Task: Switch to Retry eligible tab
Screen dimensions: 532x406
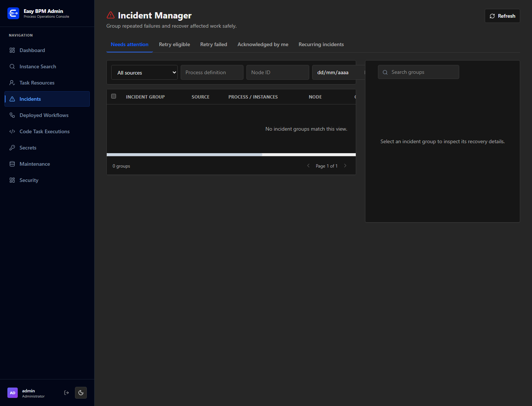Action: (x=174, y=44)
